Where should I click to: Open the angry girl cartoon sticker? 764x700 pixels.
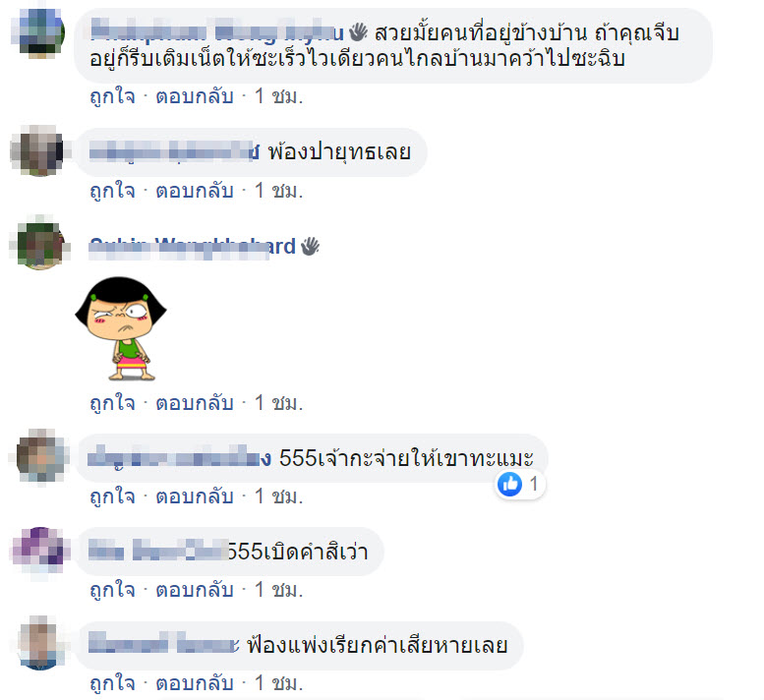pyautogui.click(x=121, y=328)
